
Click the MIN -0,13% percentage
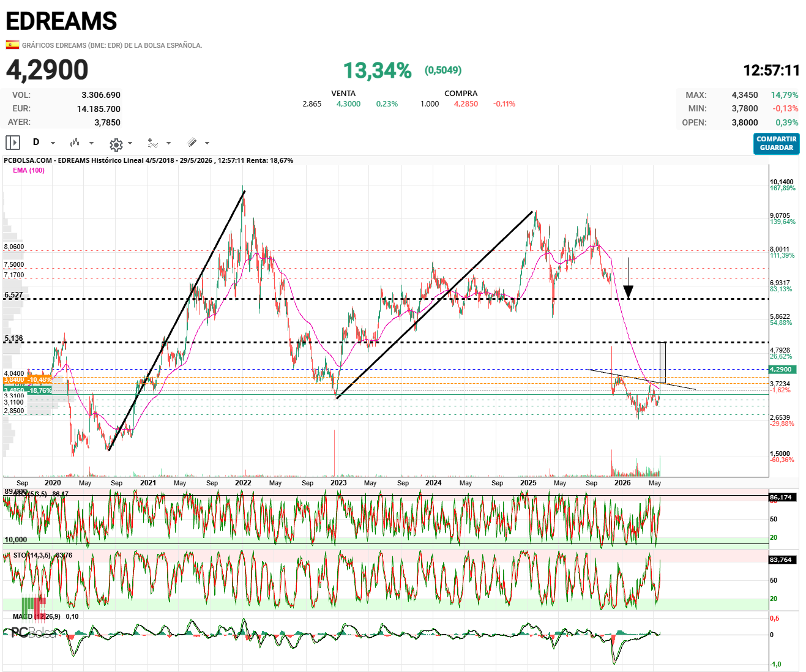tap(785, 108)
